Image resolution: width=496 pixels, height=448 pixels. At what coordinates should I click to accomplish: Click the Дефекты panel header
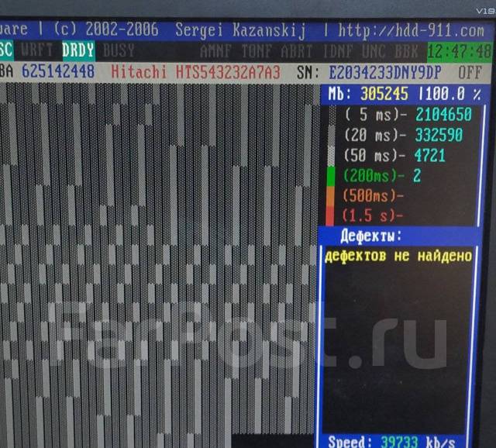click(x=371, y=236)
